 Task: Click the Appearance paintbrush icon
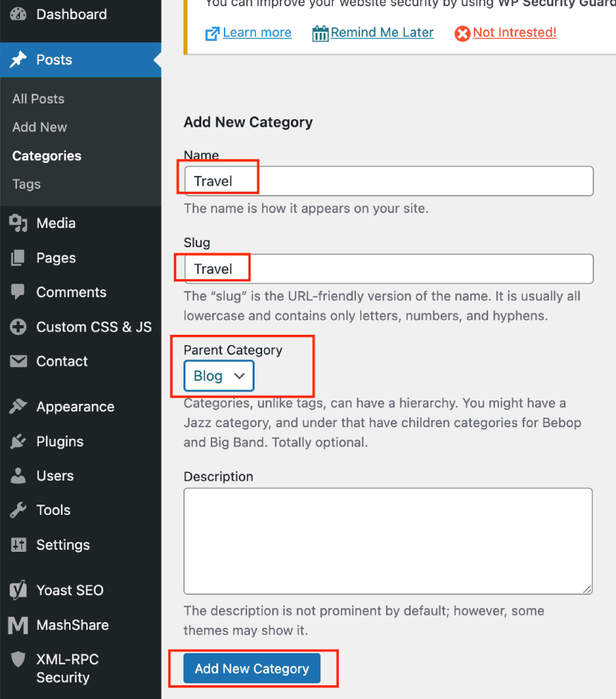coord(18,407)
